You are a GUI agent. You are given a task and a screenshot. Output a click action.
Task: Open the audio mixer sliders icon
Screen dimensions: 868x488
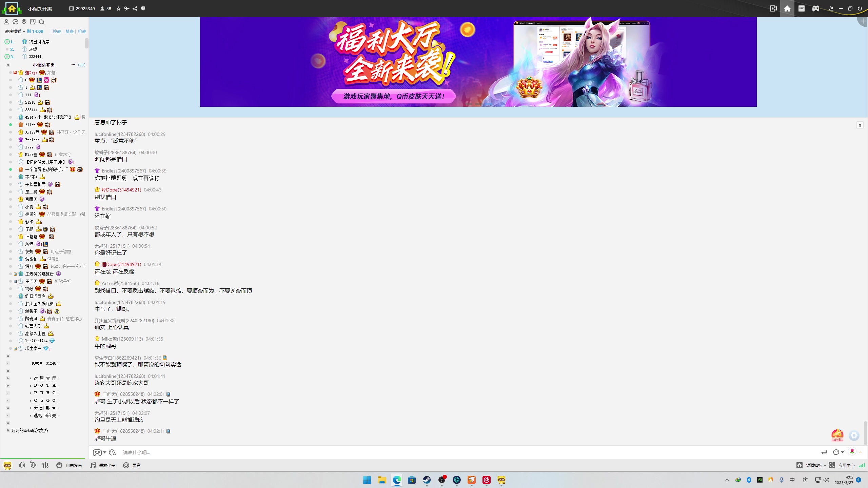[45, 465]
